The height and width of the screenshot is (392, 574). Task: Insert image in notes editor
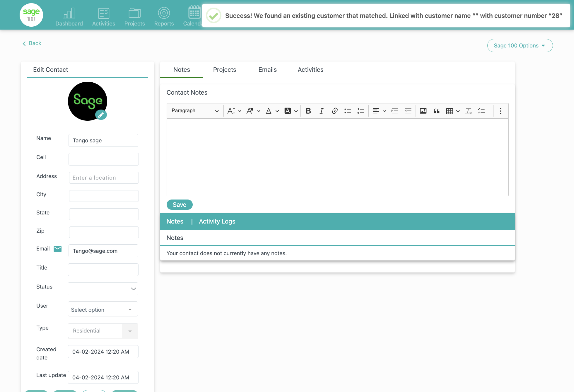coord(423,111)
